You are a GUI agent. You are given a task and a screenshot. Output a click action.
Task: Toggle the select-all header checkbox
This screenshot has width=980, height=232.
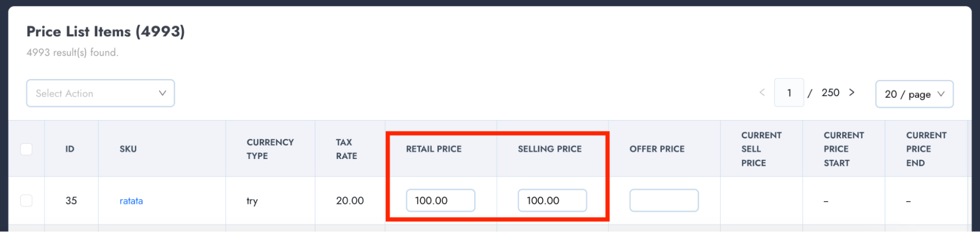(26, 149)
